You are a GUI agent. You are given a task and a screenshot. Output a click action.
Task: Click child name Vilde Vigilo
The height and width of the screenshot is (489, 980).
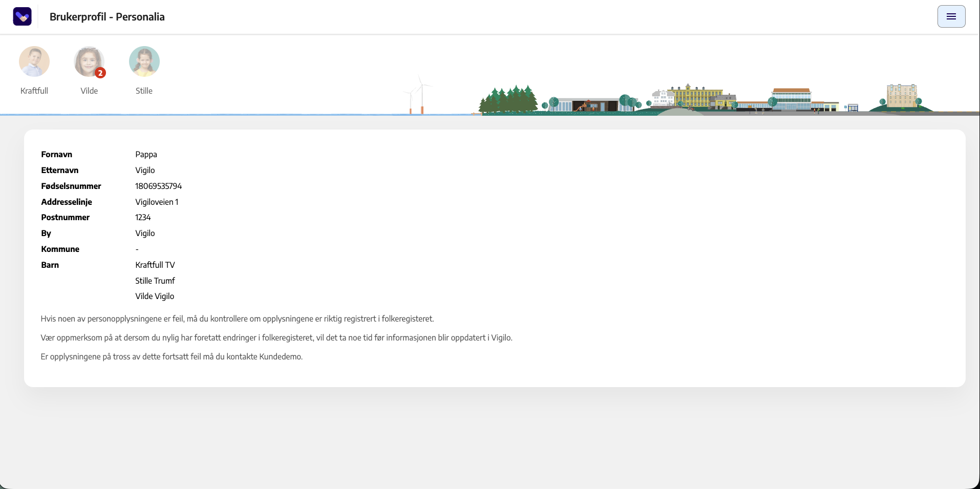155,296
